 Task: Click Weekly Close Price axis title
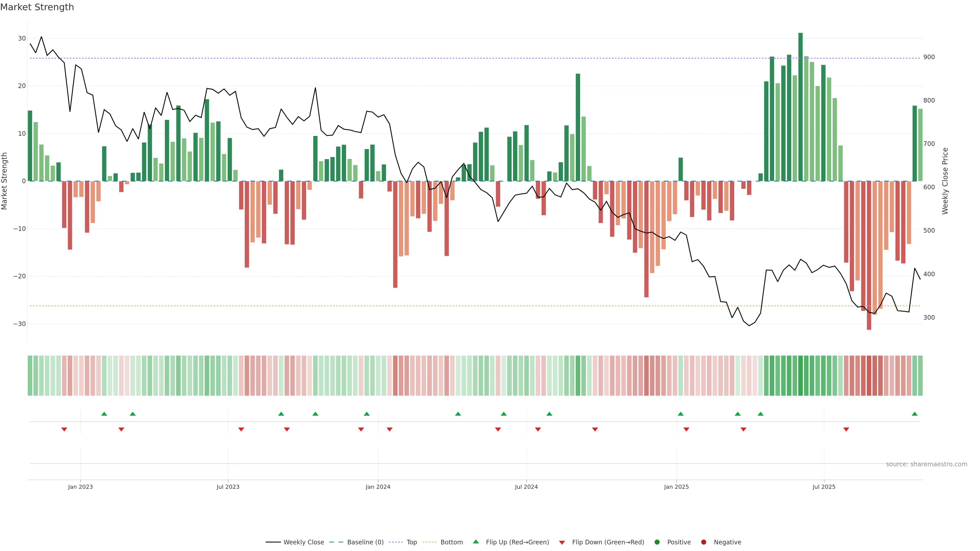945,181
